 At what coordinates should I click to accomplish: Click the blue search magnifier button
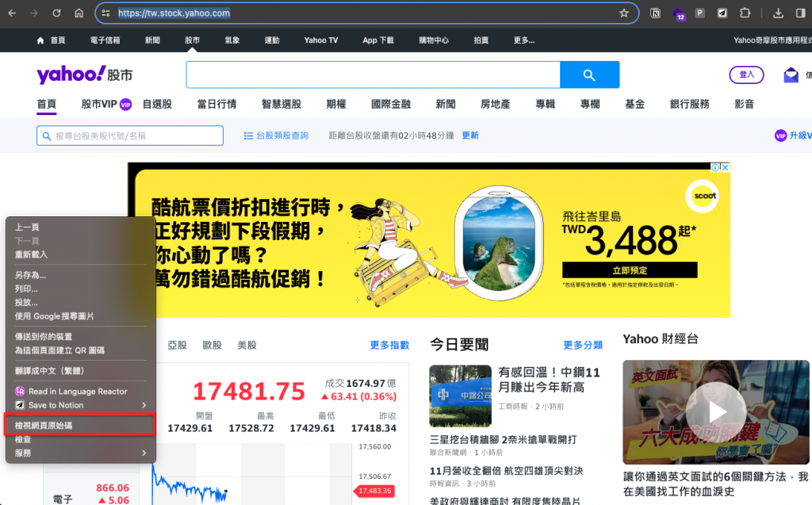click(x=589, y=75)
